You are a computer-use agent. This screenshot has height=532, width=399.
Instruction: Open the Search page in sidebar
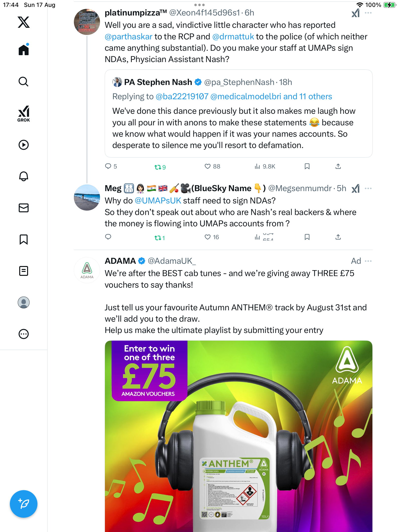pyautogui.click(x=24, y=82)
